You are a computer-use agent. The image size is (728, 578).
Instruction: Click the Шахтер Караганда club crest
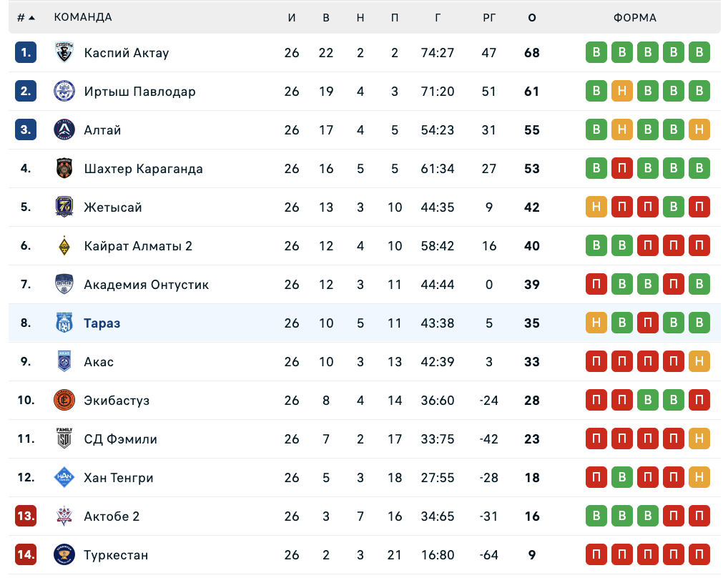point(64,169)
